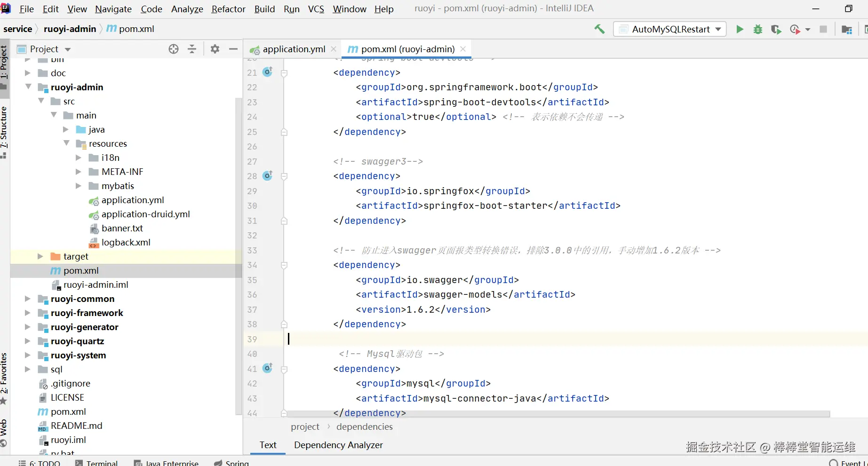Click the Build Project hammer icon
This screenshot has height=466, width=868.
[599, 29]
